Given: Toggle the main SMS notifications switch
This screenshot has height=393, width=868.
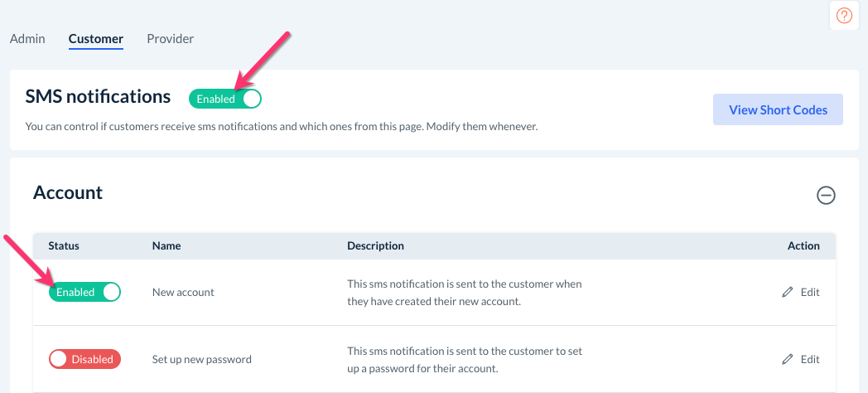Looking at the screenshot, I should point(225,99).
